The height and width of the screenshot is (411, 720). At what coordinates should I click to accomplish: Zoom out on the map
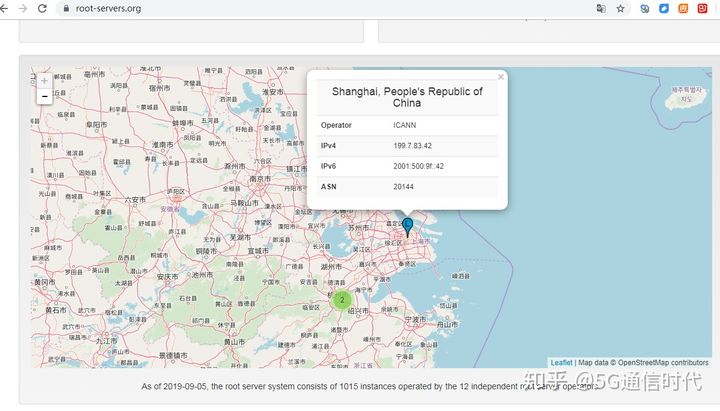[x=45, y=96]
